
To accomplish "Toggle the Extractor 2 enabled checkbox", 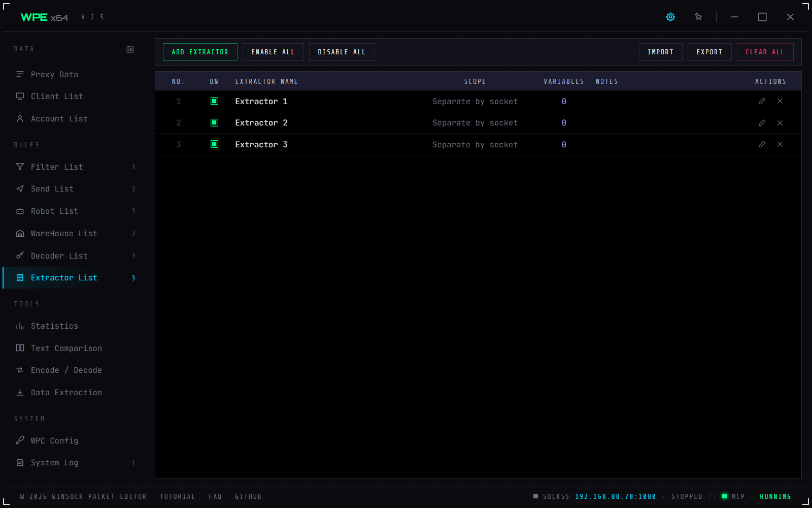I will (x=214, y=123).
